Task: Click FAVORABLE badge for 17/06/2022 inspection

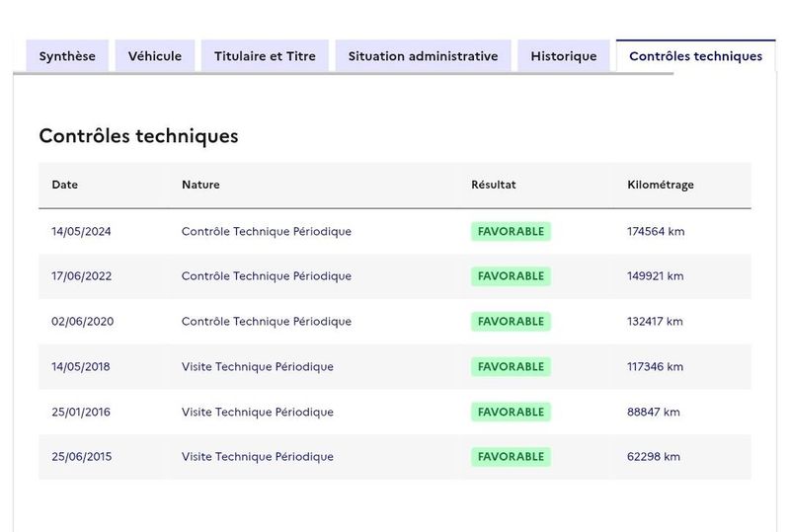Action: (511, 276)
